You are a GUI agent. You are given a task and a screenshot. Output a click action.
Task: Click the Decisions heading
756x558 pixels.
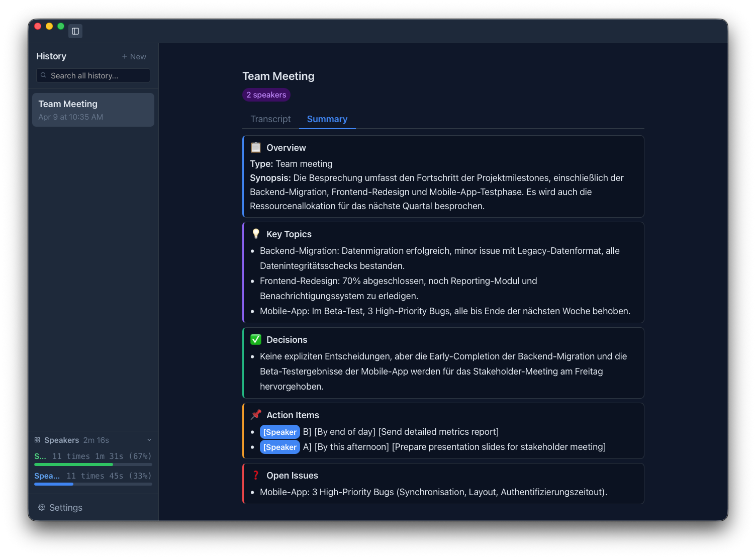pyautogui.click(x=287, y=339)
